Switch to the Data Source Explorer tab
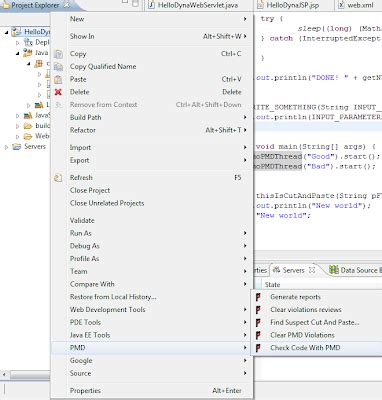 355,270
